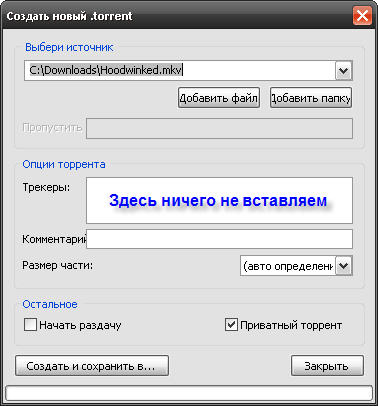This screenshot has height=406, width=378.
Task: Click the Остальное group label
Action: tap(50, 304)
